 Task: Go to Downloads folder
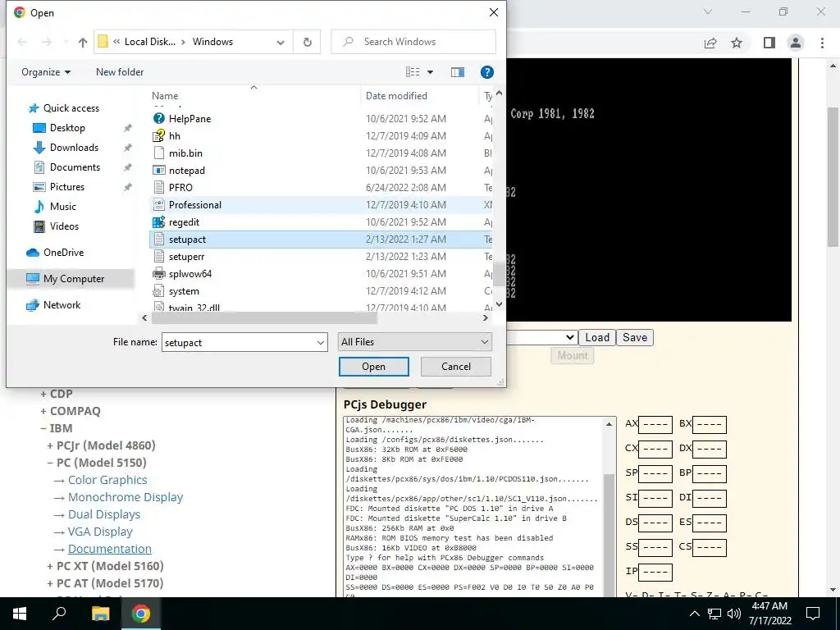pyautogui.click(x=74, y=148)
